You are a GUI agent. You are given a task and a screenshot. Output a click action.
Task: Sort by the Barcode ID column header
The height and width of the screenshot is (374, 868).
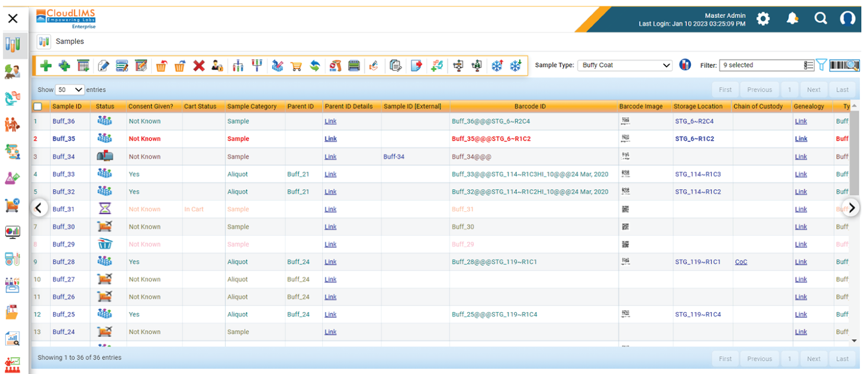point(529,107)
